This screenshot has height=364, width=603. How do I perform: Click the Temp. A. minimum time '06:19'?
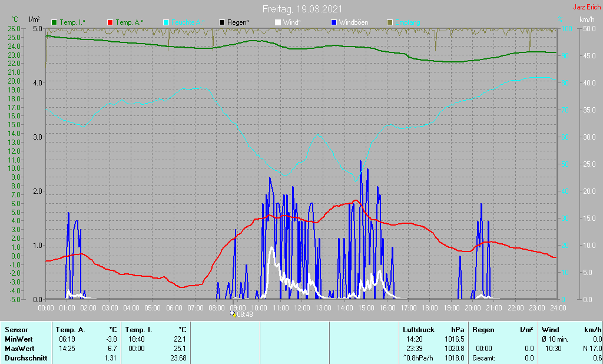(x=66, y=339)
